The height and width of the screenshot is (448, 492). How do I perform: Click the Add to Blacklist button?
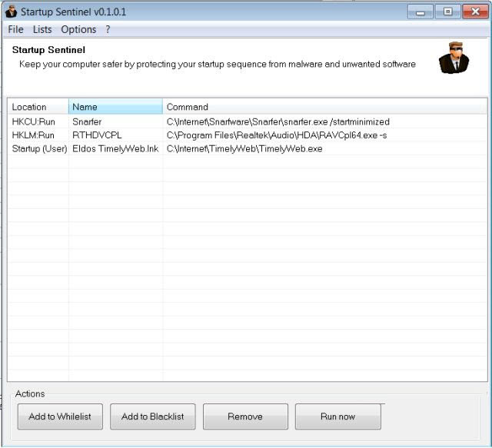point(152,416)
